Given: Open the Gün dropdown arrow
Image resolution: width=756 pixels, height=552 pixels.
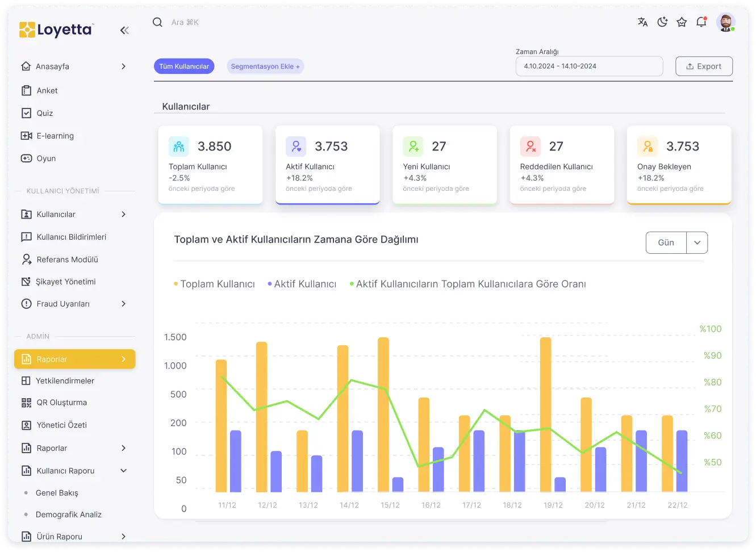Looking at the screenshot, I should tap(697, 242).
